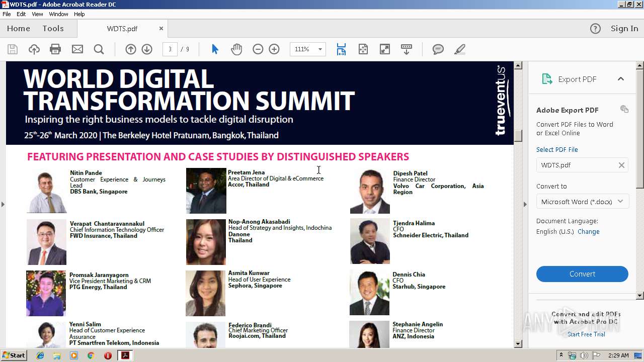This screenshot has width=644, height=362.
Task: Click the Select PDF File link
Action: (x=557, y=149)
